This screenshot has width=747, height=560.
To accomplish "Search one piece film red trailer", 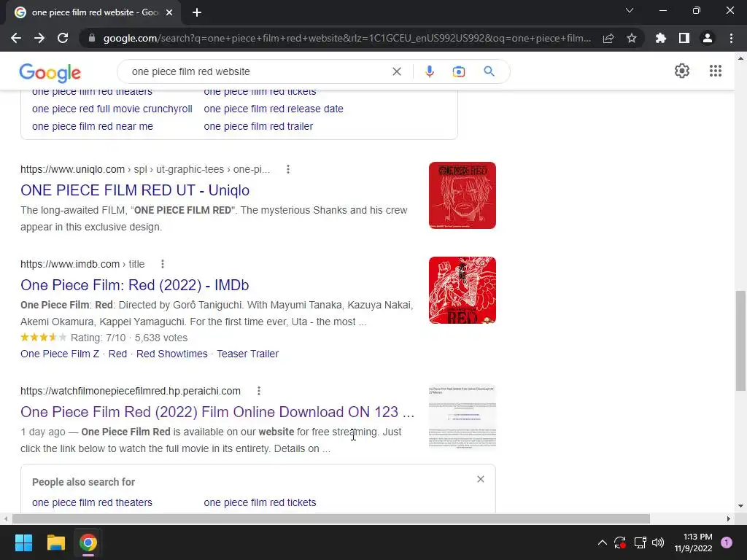I will click(x=258, y=126).
